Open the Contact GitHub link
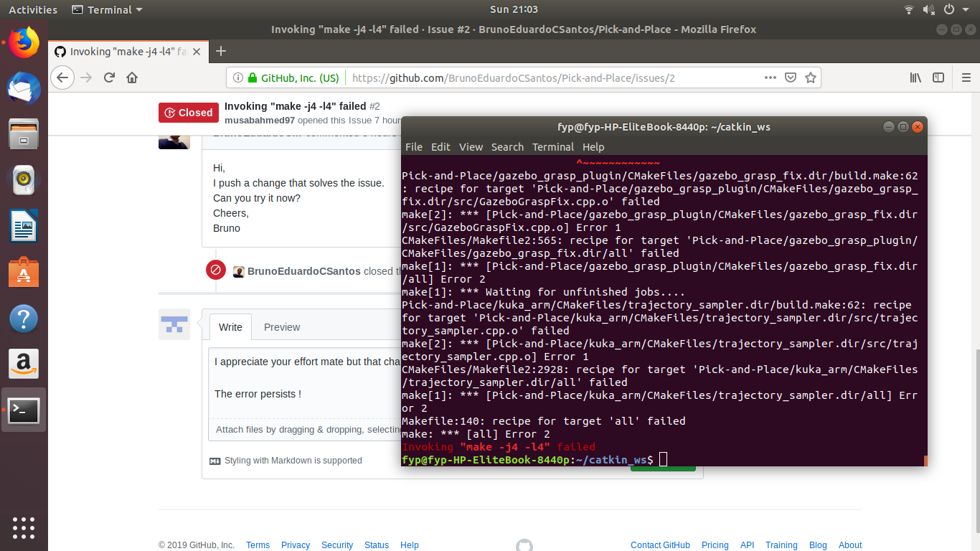Image resolution: width=980 pixels, height=551 pixels. click(659, 545)
